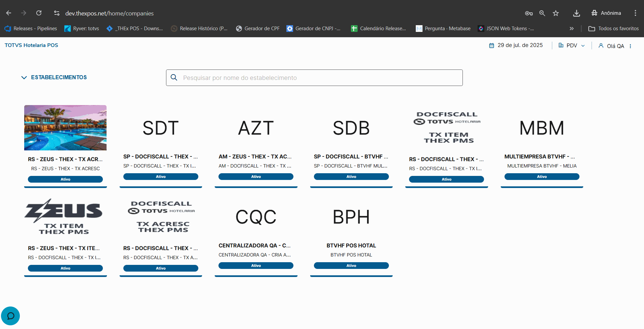Click the calendar icon beside the date
This screenshot has height=329, width=644.
pos(491,45)
